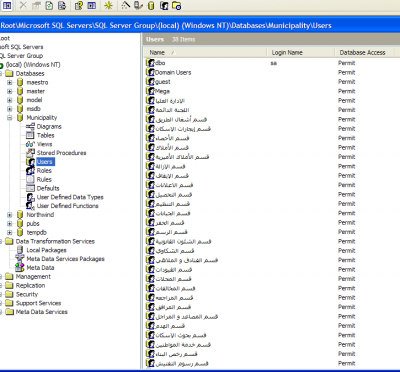Click the Tables node icon
Image resolution: width=400 pixels, height=372 pixels.
click(30, 135)
